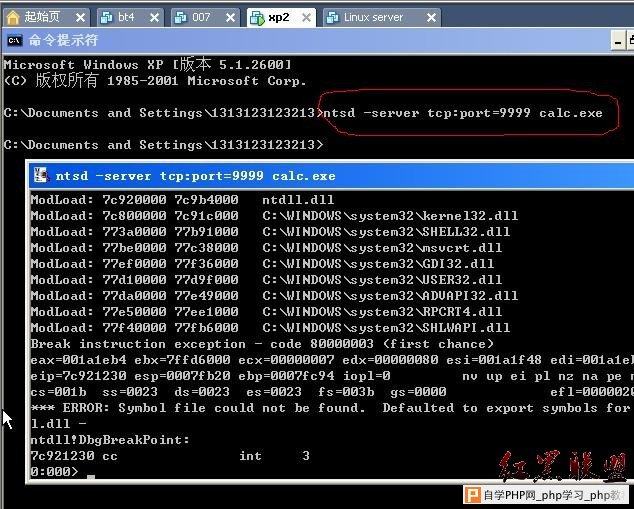Screen dimensions: 634x509
Task: Click the ntsd -server window title bar
Action: tap(332, 175)
